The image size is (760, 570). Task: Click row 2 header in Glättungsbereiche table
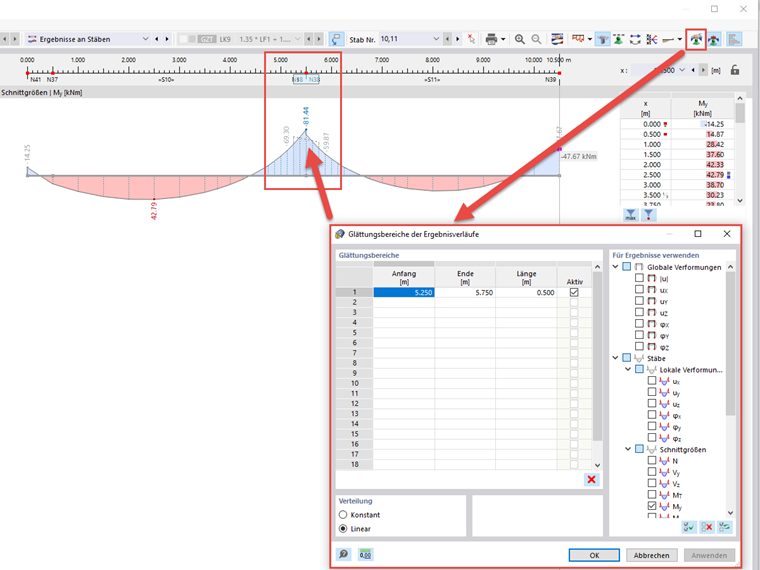point(354,302)
